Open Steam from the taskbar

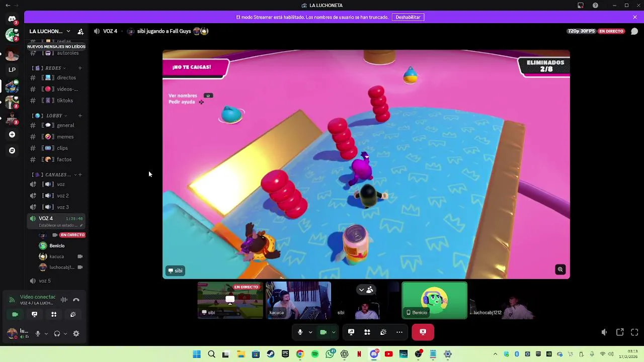(x=271, y=354)
